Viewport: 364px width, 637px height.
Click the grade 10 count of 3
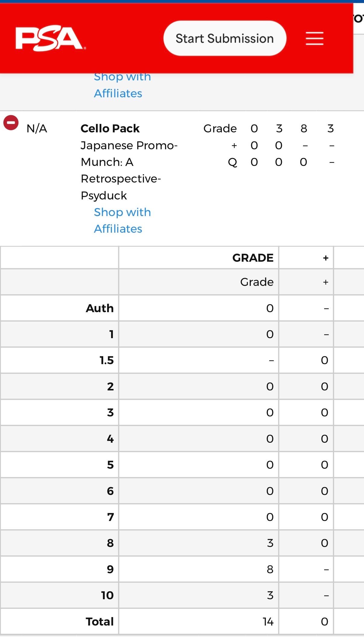270,595
